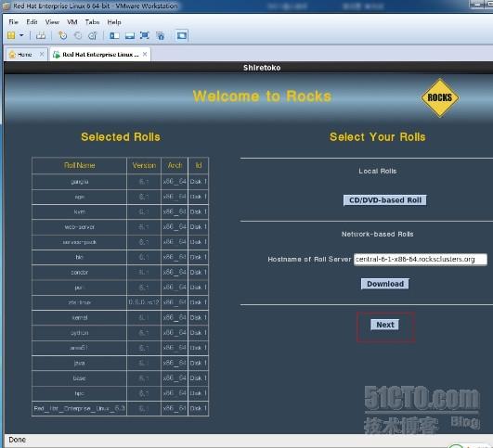Click the Home tab house icon
This screenshot has height=448, width=493.
click(12, 55)
